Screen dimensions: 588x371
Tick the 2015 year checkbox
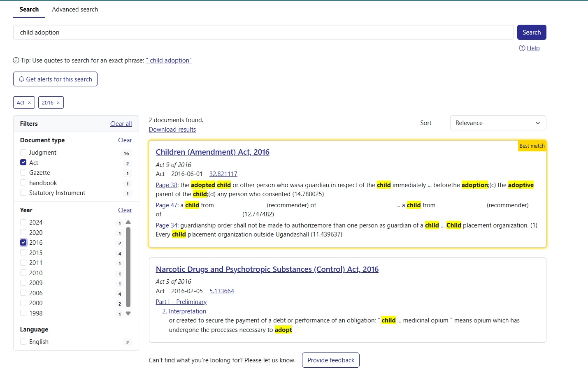(23, 253)
